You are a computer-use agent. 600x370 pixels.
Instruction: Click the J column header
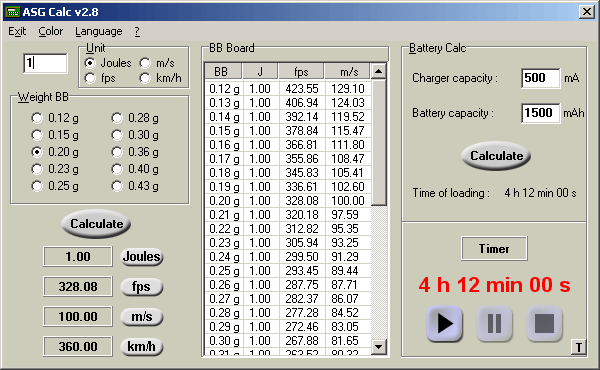[x=260, y=72]
